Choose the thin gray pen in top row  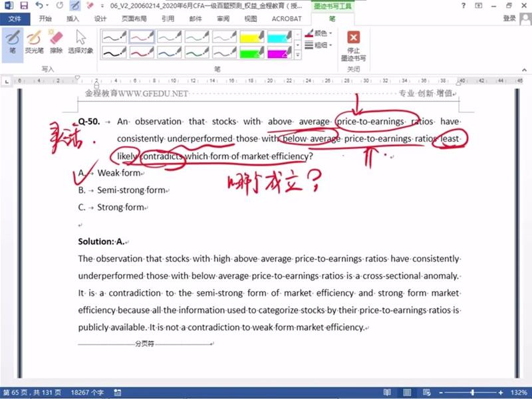tap(224, 37)
